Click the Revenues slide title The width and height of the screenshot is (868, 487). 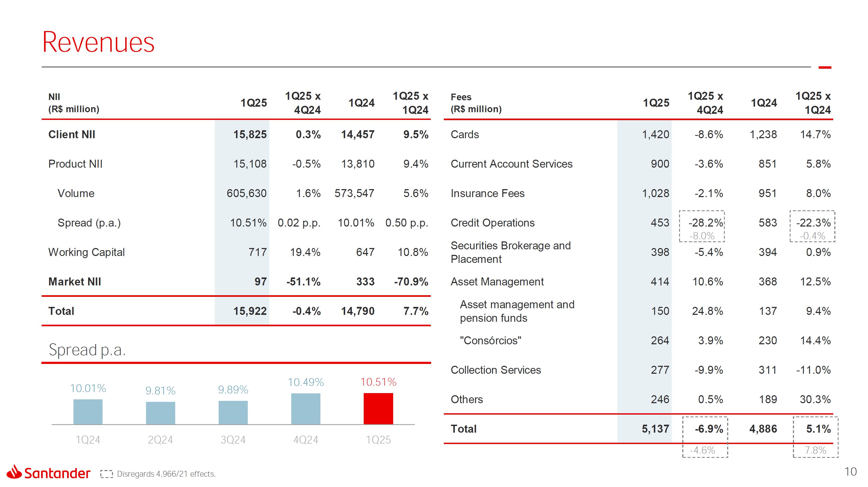[98, 42]
